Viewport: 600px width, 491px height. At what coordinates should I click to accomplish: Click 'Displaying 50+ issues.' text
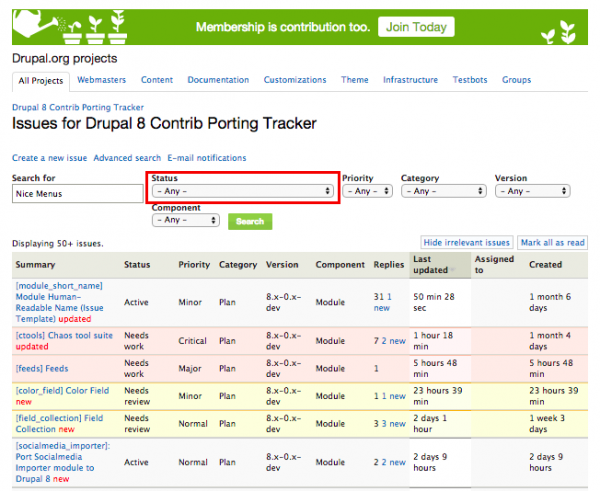[x=58, y=243]
